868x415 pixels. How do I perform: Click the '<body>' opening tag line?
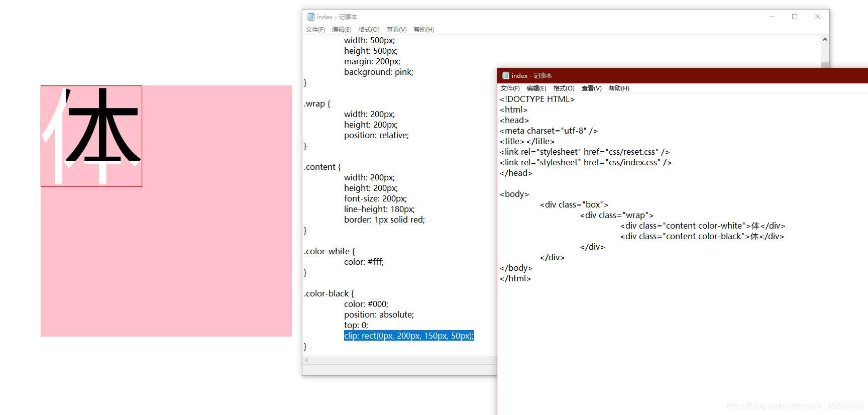click(514, 194)
